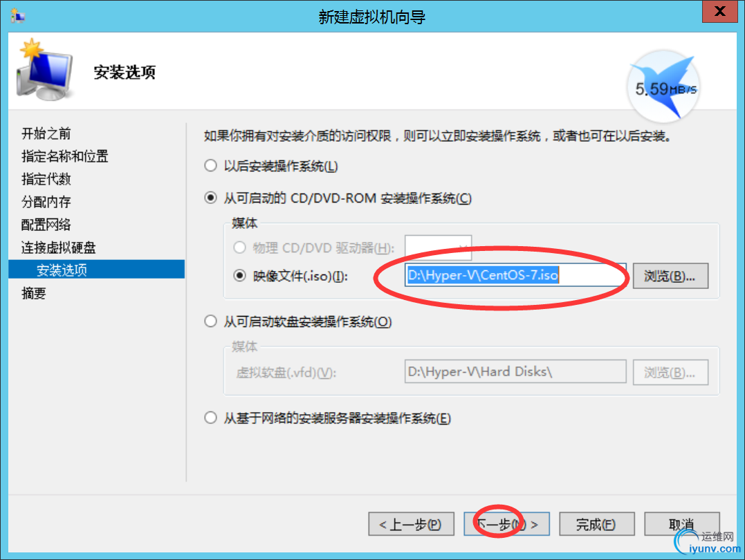The width and height of the screenshot is (745, 560).
Task: Click the 上一步 back button
Action: click(411, 524)
